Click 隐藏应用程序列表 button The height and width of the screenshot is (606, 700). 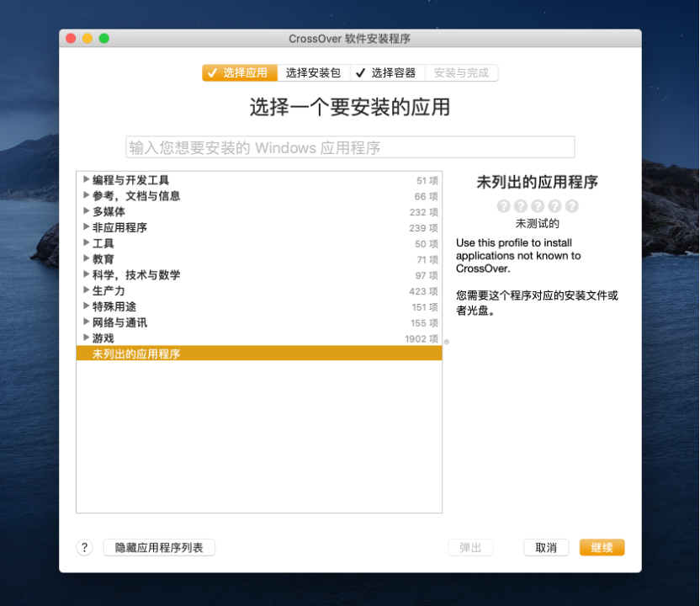tap(159, 547)
